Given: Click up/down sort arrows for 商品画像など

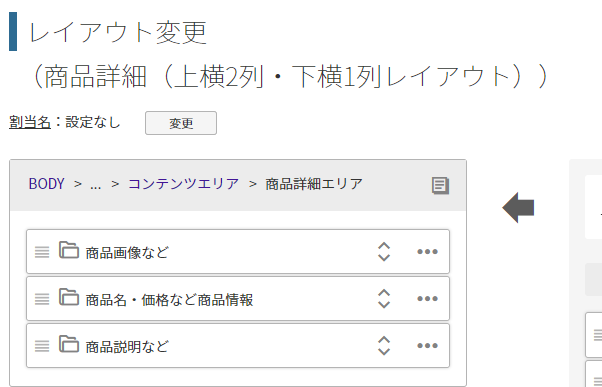Looking at the screenshot, I should click(384, 252).
